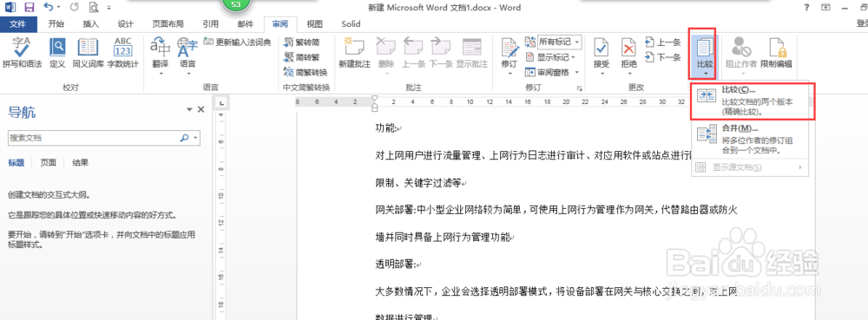Viewport: 868px width, 320px height.
Task: Click the Print Preview icon in Quick Access Toolbar
Action: coord(94,8)
